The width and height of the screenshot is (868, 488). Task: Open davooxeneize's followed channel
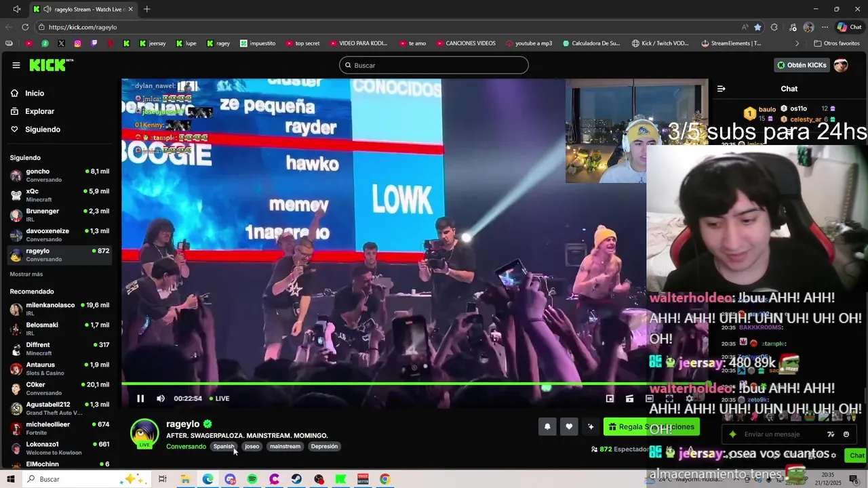59,235
